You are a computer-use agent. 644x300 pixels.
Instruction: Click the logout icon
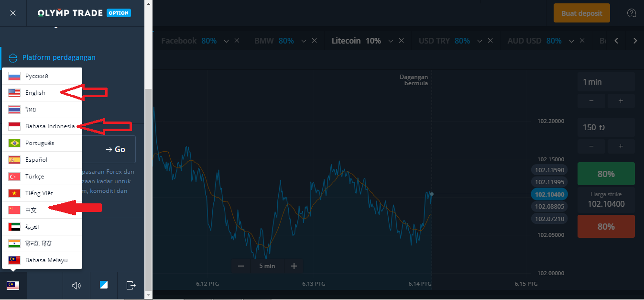click(131, 286)
